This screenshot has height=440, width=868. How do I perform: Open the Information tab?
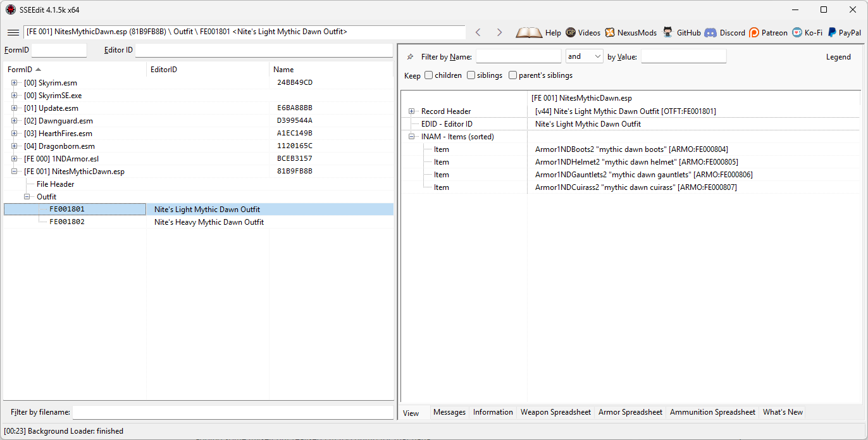[493, 412]
